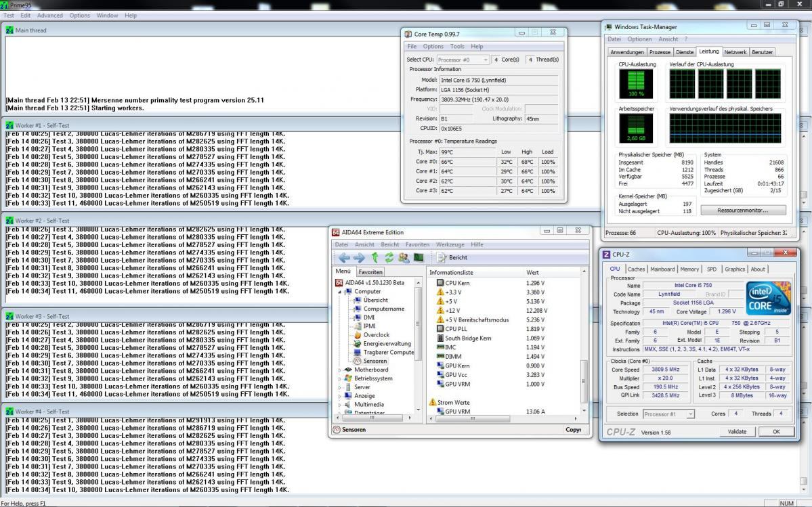Click the OK button in CPU-Z
Image resolution: width=812 pixels, height=507 pixels.
point(775,431)
